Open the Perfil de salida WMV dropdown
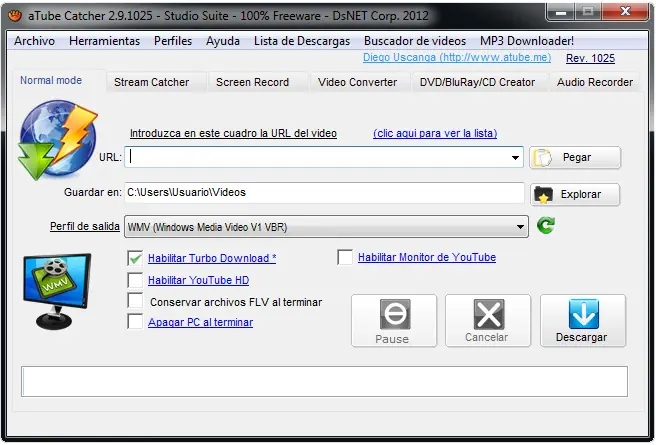 click(326, 227)
